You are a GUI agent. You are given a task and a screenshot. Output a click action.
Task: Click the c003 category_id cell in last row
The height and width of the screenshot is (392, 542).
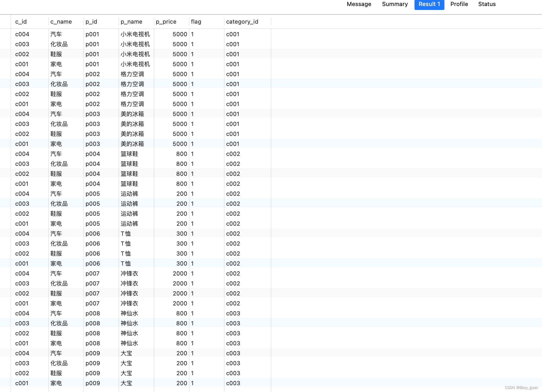233,383
